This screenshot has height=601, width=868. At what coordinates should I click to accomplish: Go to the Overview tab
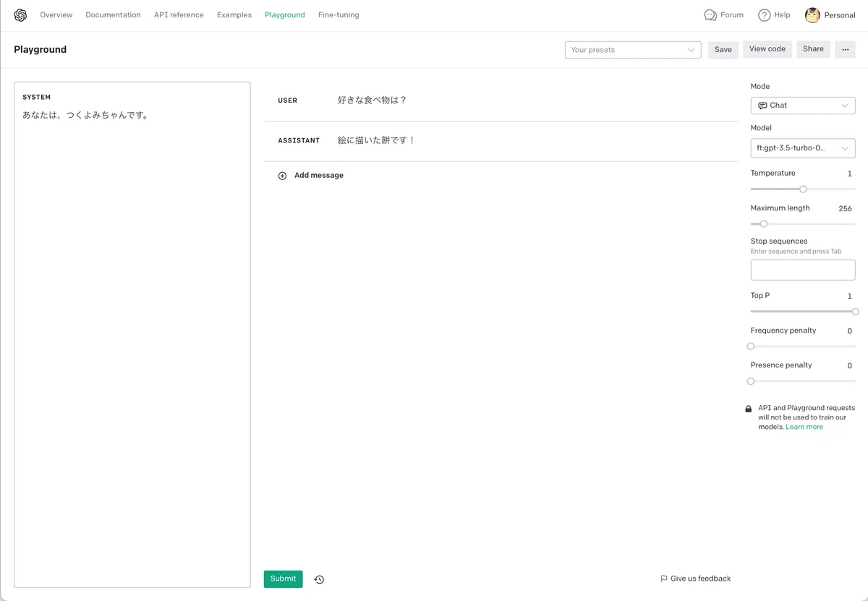(x=56, y=15)
